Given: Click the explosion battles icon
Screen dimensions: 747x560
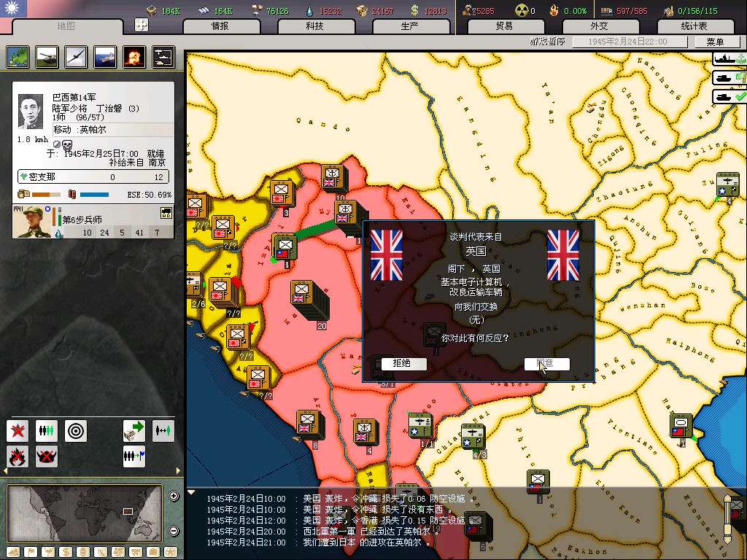Looking at the screenshot, I should pos(133,56).
